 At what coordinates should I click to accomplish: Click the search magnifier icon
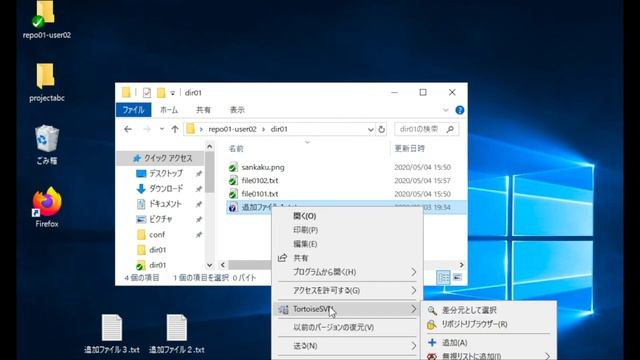450,129
